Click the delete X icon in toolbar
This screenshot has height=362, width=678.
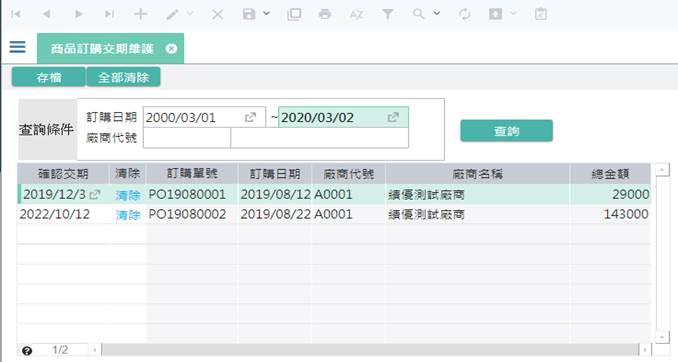[217, 14]
